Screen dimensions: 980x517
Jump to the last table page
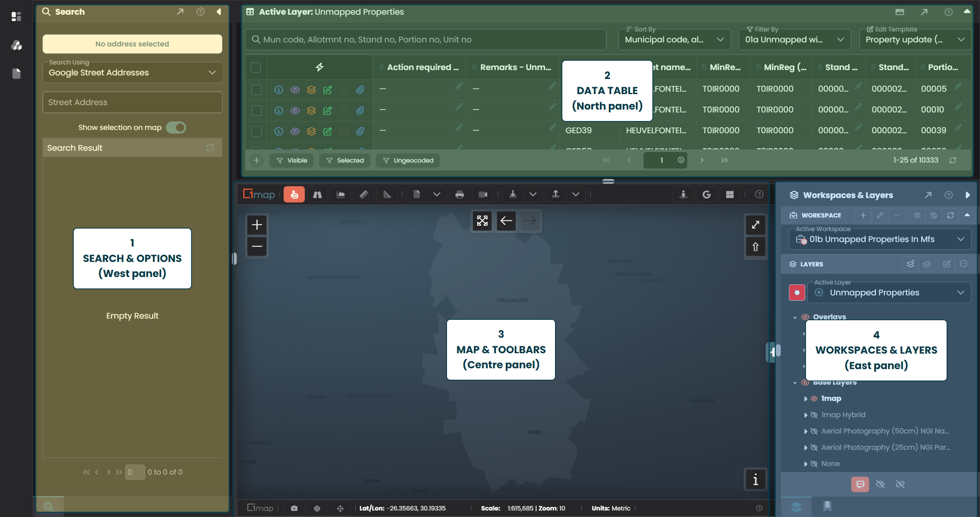point(724,161)
